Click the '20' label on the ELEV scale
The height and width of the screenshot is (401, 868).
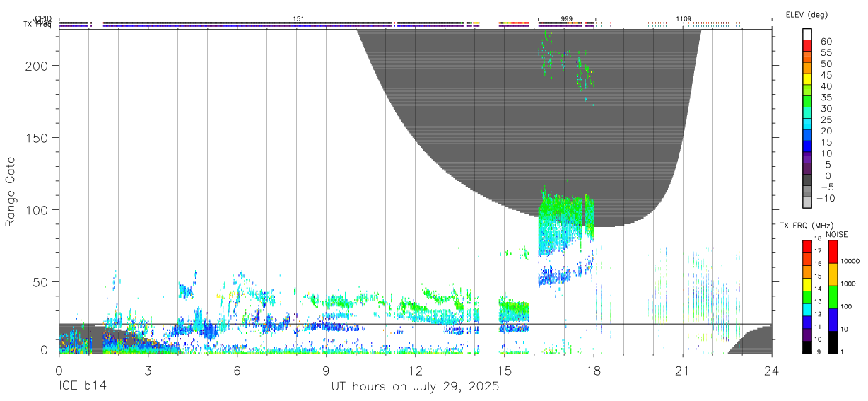pos(827,132)
